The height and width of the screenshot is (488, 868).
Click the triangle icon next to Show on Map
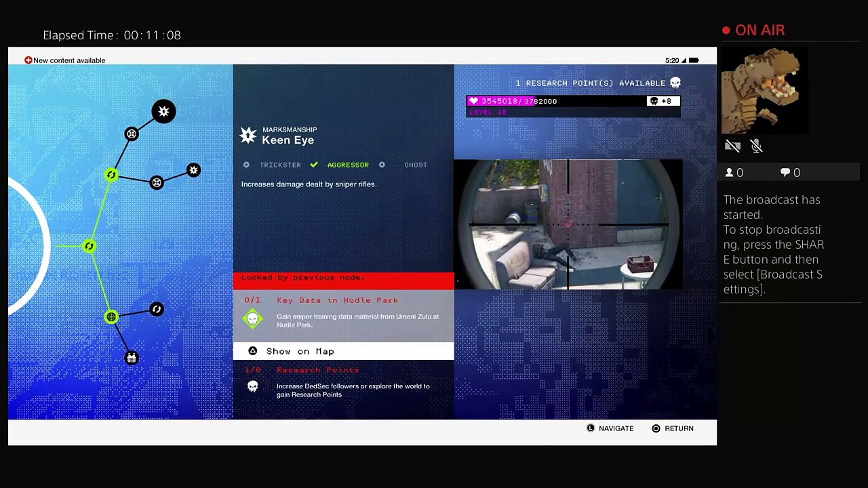[x=252, y=351]
